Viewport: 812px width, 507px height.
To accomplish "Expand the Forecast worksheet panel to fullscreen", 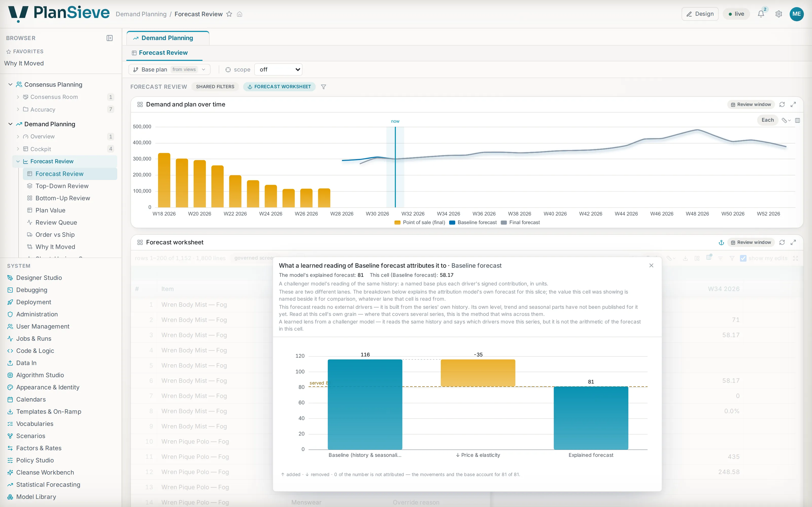I will (x=793, y=242).
